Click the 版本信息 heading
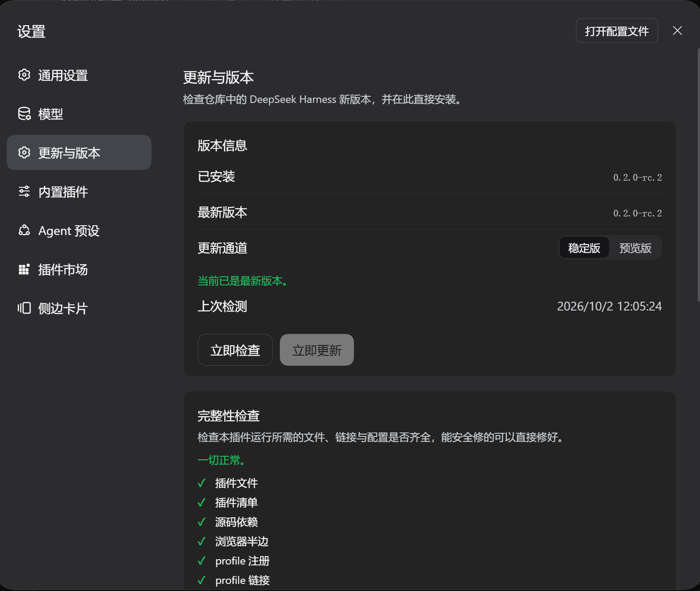 pos(222,145)
